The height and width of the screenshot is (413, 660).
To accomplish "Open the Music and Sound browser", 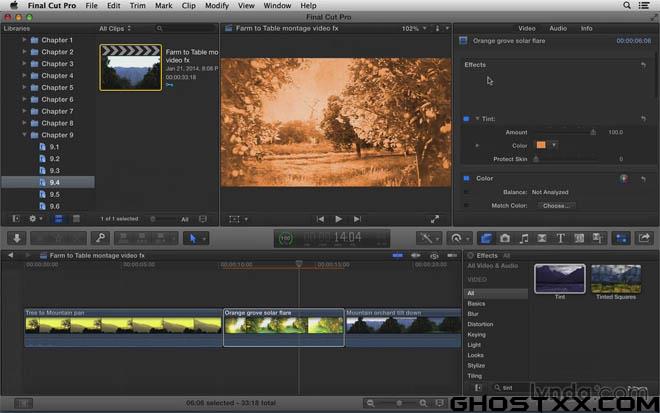I will 523,238.
